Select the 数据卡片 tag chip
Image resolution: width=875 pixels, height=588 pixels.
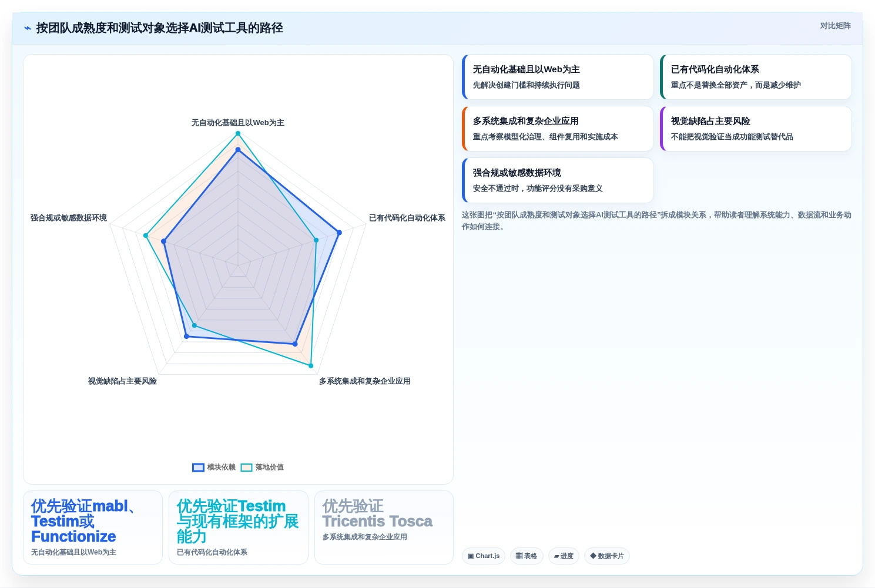(607, 556)
